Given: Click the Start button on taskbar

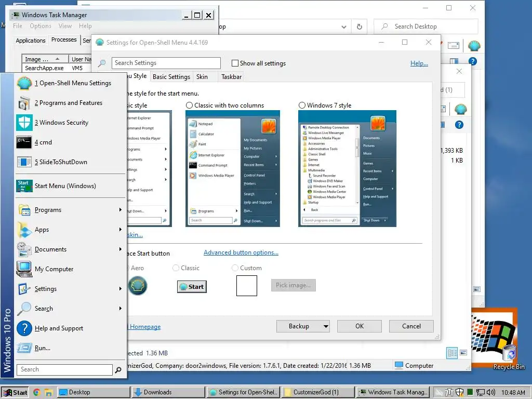Looking at the screenshot, I should point(15,392).
